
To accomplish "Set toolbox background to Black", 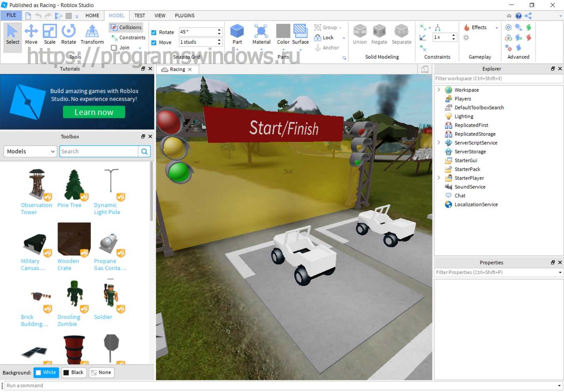I will coord(73,372).
